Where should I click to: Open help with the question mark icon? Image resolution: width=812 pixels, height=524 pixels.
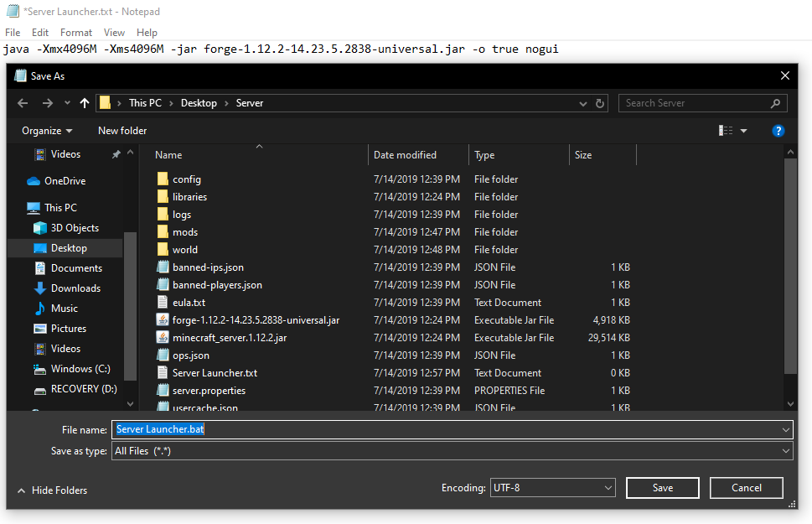[778, 130]
